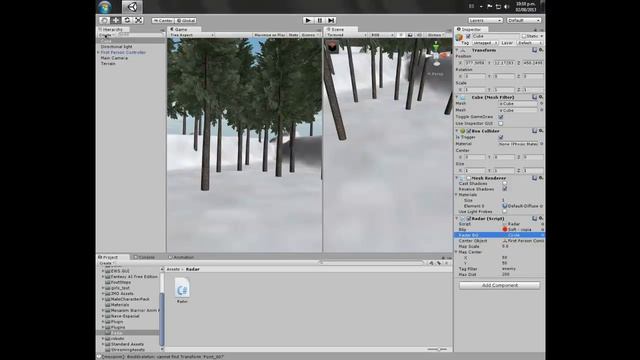The width and height of the screenshot is (640, 360).
Task: Open the Textured draw mode dropdown in Scene view
Action: point(346,35)
